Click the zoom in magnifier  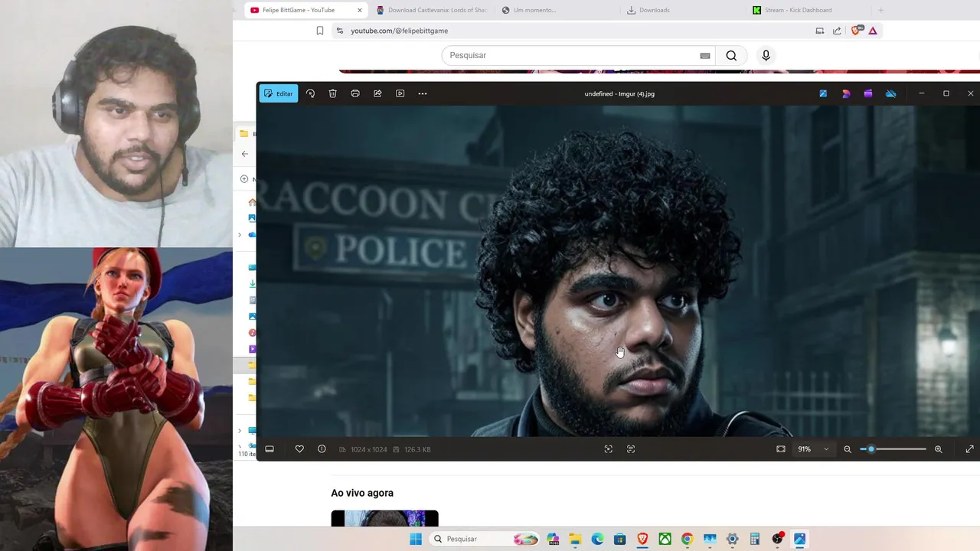pos(939,449)
